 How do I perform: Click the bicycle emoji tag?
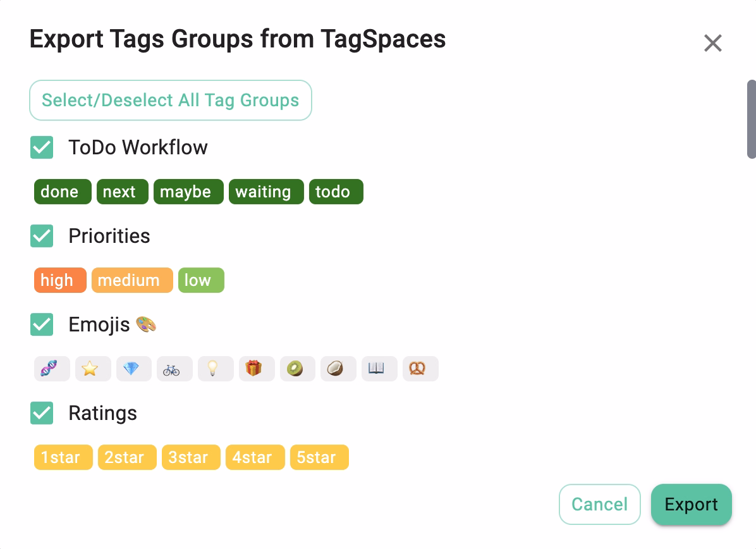tap(174, 369)
